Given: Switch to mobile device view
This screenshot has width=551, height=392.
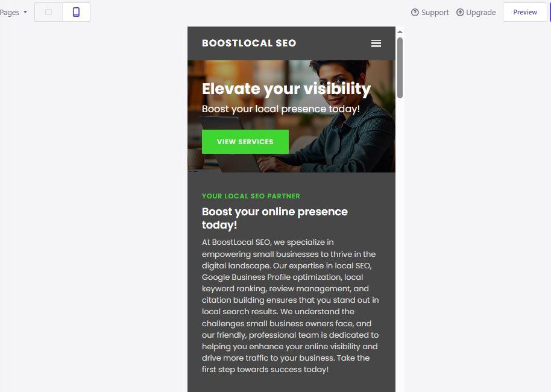Looking at the screenshot, I should click(x=76, y=12).
